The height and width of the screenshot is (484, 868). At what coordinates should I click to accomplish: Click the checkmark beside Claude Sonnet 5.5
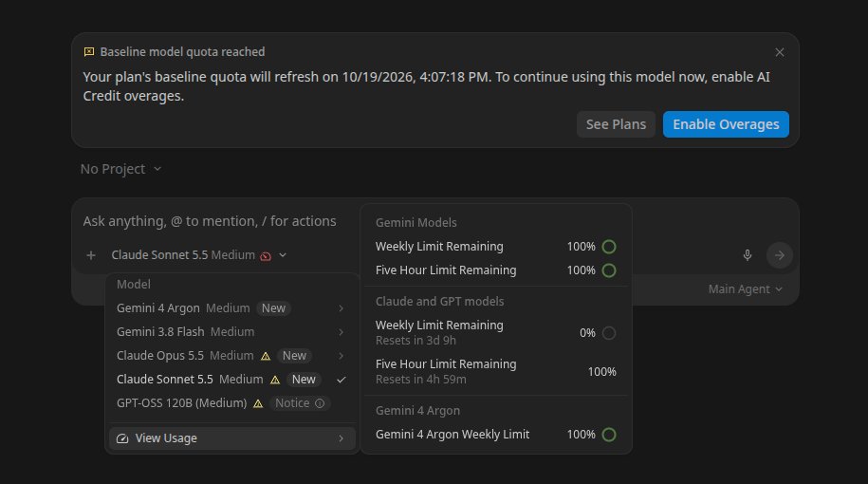pos(341,380)
